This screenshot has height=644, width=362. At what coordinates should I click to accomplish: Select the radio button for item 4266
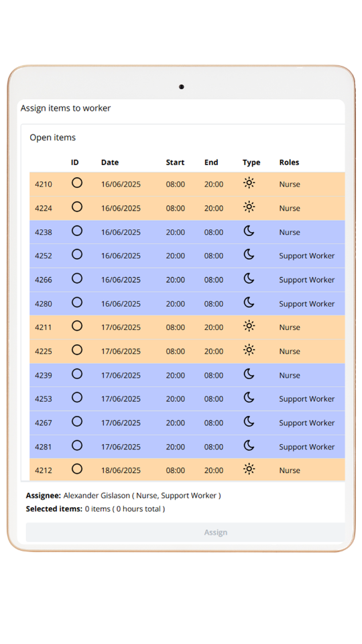76,278
